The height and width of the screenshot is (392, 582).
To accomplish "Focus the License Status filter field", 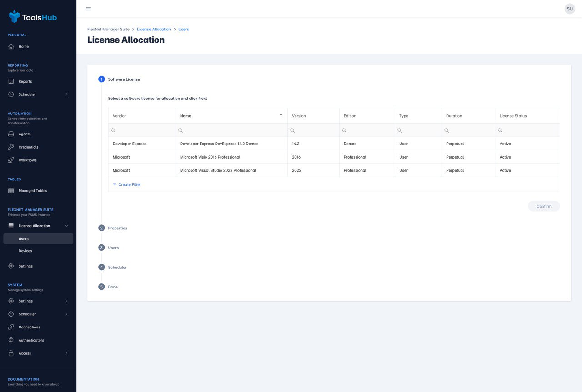I will pyautogui.click(x=527, y=130).
